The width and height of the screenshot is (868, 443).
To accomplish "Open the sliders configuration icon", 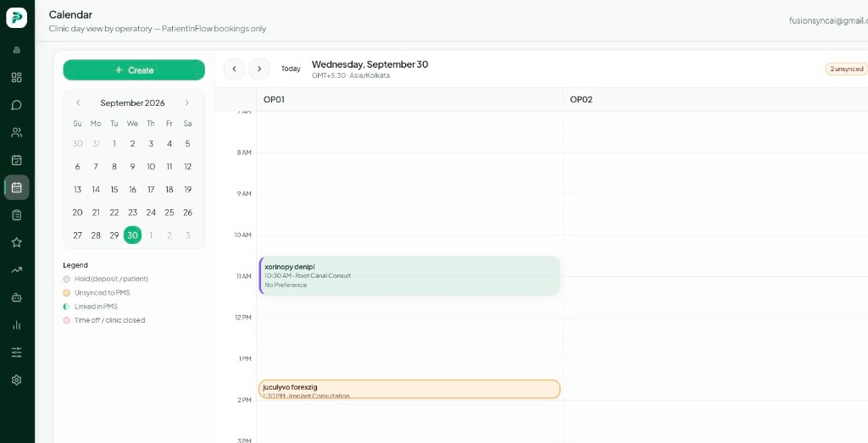I will [x=17, y=352].
